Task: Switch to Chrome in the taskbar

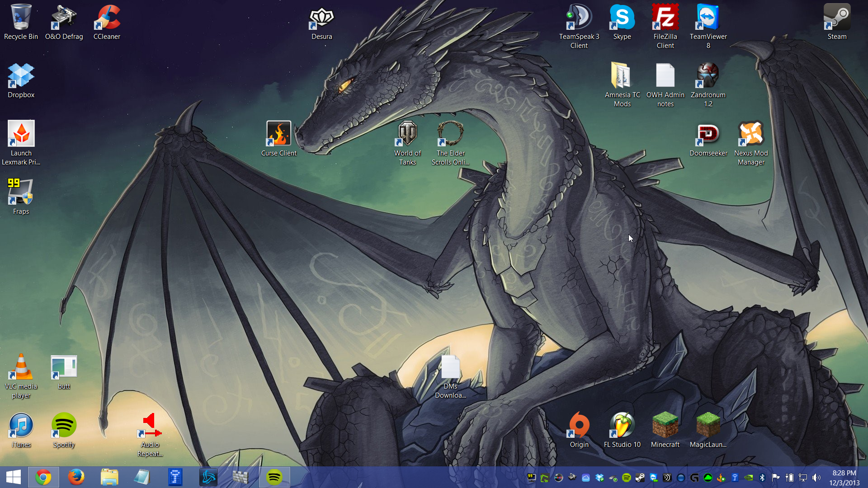Action: point(43,477)
